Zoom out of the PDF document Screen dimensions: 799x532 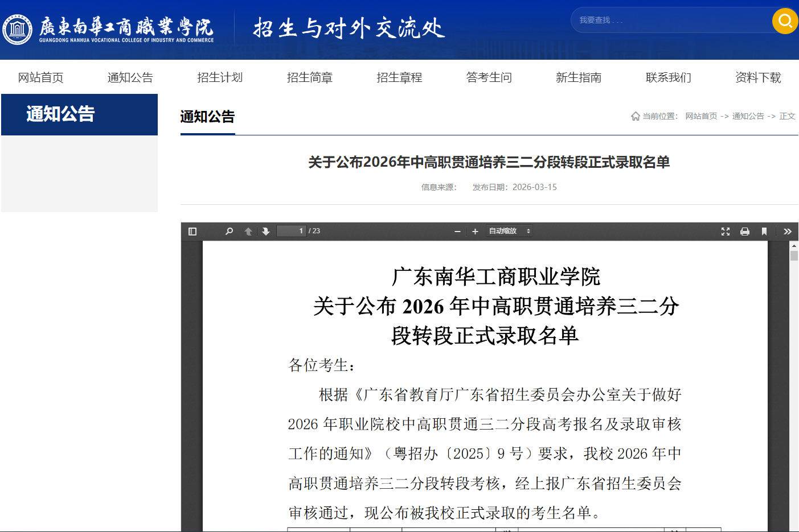(x=457, y=231)
